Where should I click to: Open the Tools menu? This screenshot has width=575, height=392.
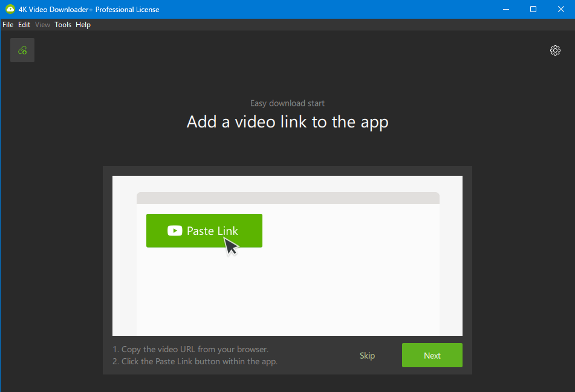pyautogui.click(x=63, y=25)
